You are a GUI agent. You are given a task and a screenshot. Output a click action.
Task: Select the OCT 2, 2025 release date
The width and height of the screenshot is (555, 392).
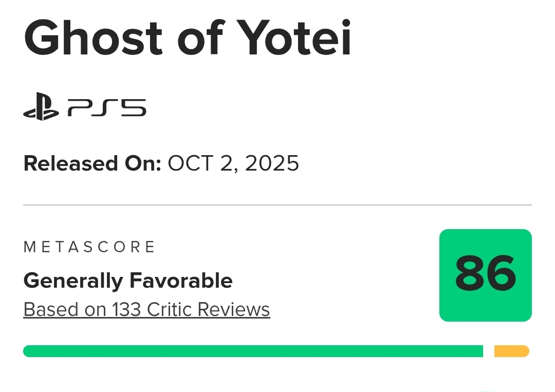pos(233,163)
